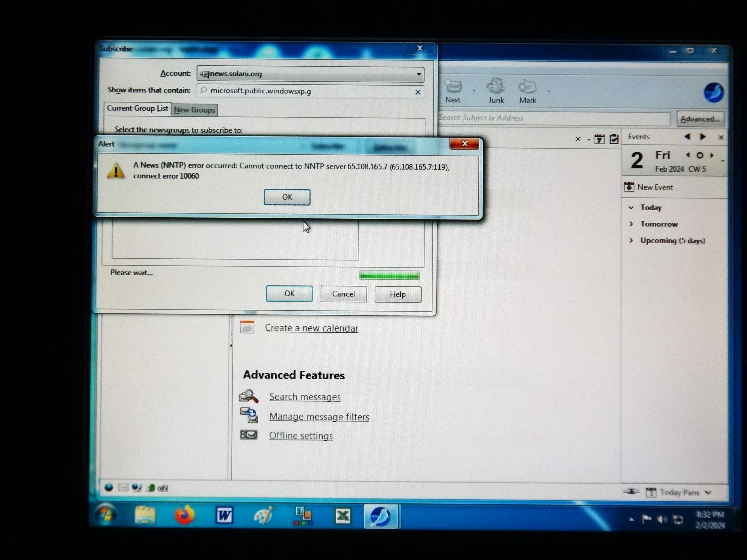Click the green loading progress bar
Image resolution: width=747 pixels, height=560 pixels.
[x=389, y=276]
